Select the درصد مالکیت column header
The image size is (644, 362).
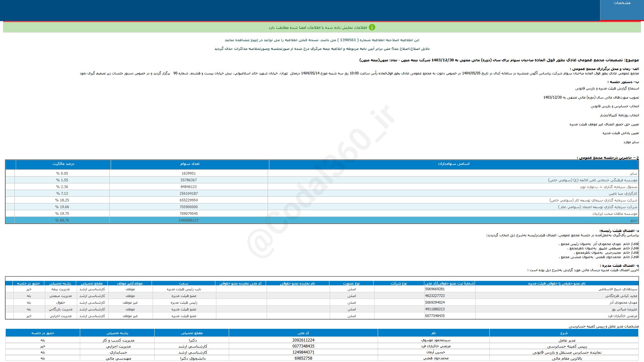click(x=63, y=164)
